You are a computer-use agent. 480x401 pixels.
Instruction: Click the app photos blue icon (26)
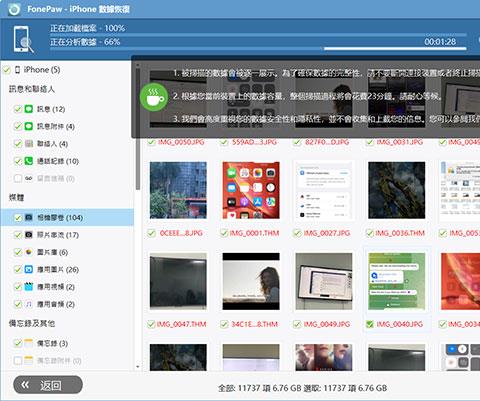(x=29, y=269)
